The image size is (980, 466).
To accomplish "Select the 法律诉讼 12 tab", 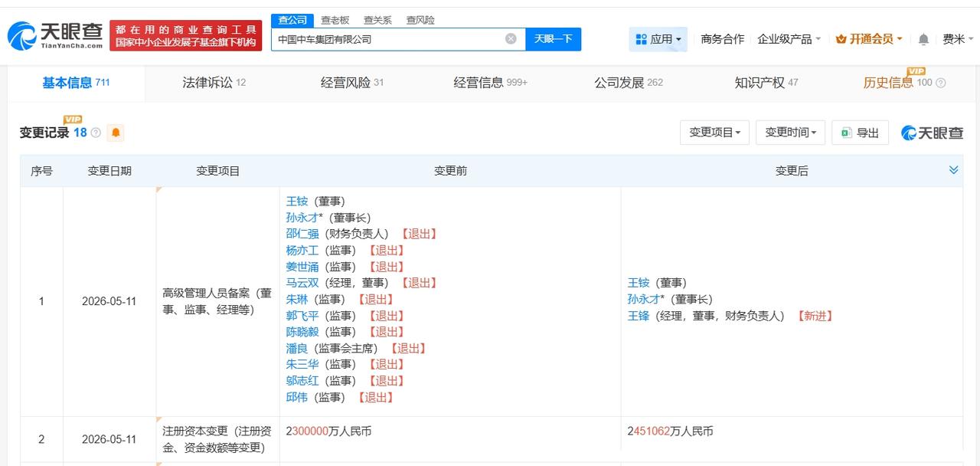I will point(214,83).
